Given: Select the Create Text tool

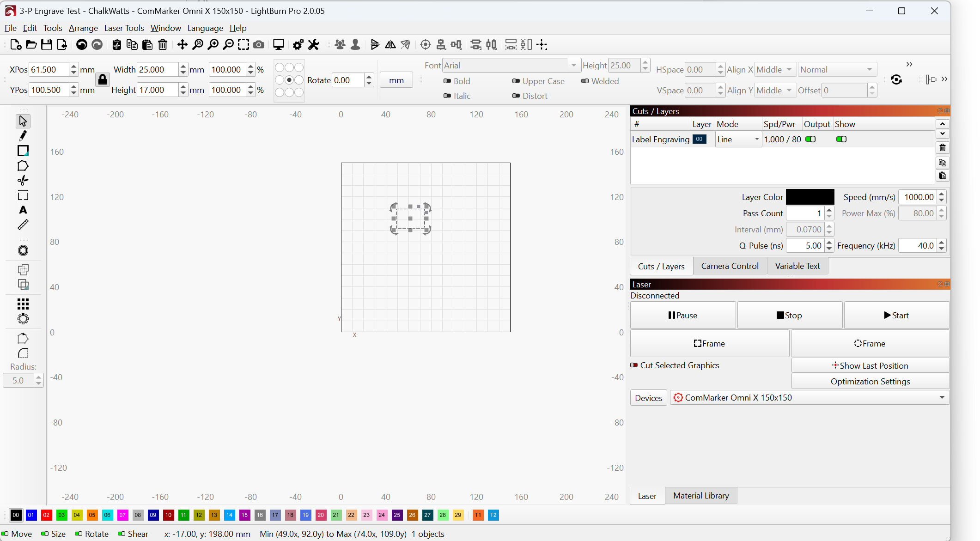Looking at the screenshot, I should click(23, 210).
